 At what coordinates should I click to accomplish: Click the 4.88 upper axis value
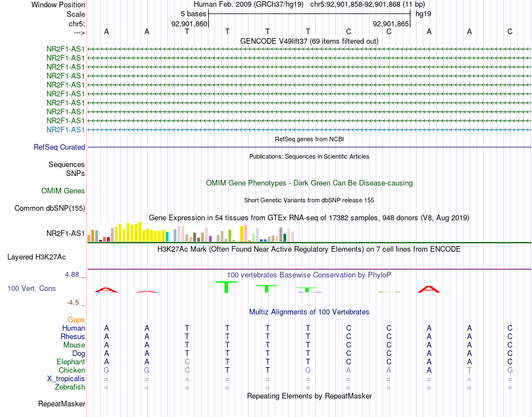click(72, 275)
